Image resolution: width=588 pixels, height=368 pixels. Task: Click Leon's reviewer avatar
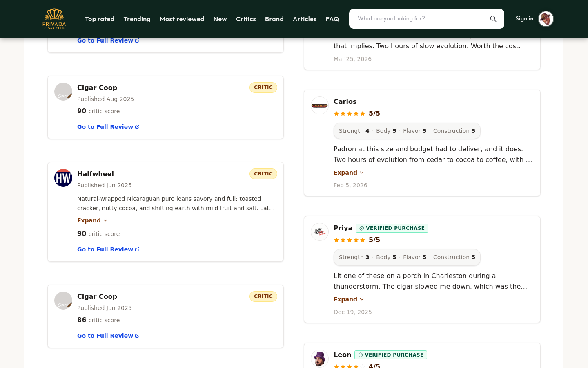pos(320,359)
